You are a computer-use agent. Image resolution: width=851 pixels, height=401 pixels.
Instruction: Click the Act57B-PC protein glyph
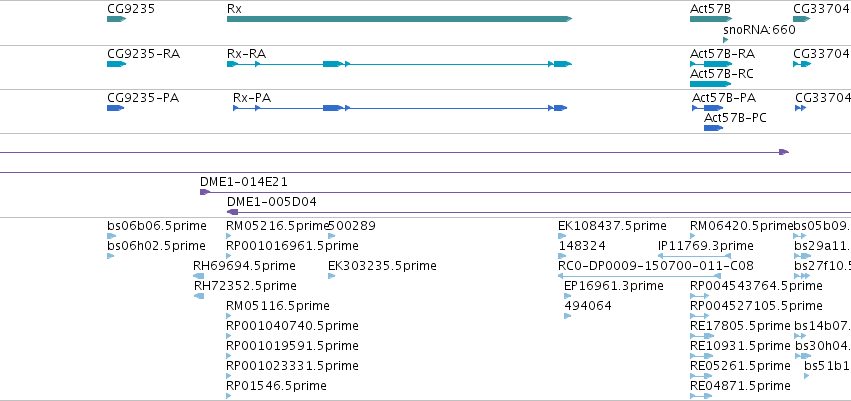point(713,128)
